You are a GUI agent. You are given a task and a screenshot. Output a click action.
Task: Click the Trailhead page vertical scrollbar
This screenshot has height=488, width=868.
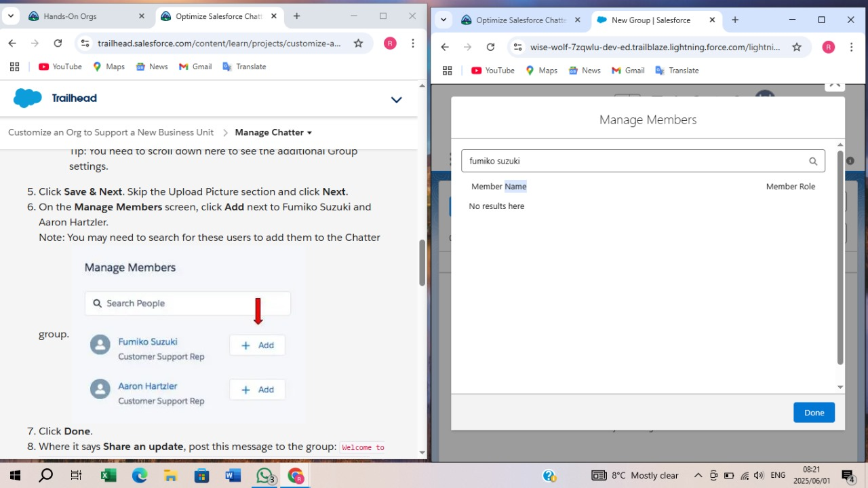point(422,263)
